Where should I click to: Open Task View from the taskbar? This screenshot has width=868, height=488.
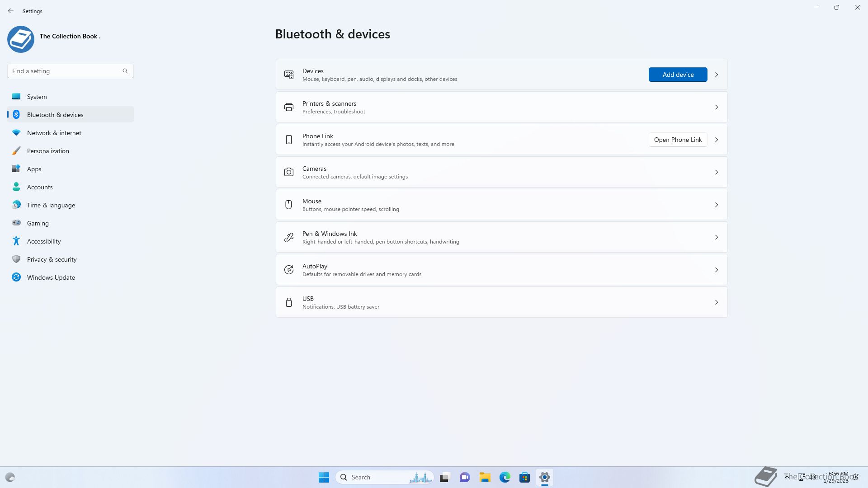pyautogui.click(x=445, y=477)
